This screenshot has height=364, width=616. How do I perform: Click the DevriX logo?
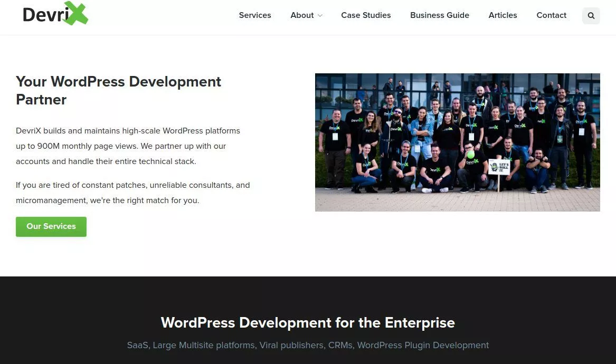[x=55, y=13]
